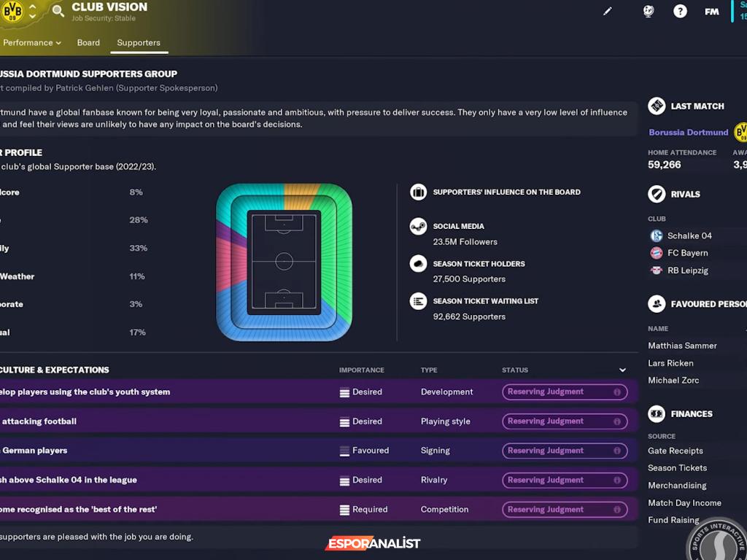Click the Finances section icon
747x560 pixels.
pos(657,413)
